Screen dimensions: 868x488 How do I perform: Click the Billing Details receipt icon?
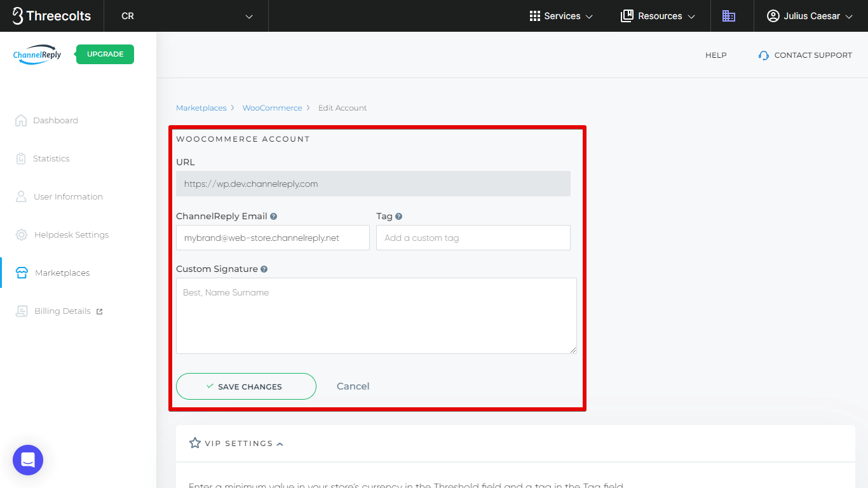click(x=22, y=311)
